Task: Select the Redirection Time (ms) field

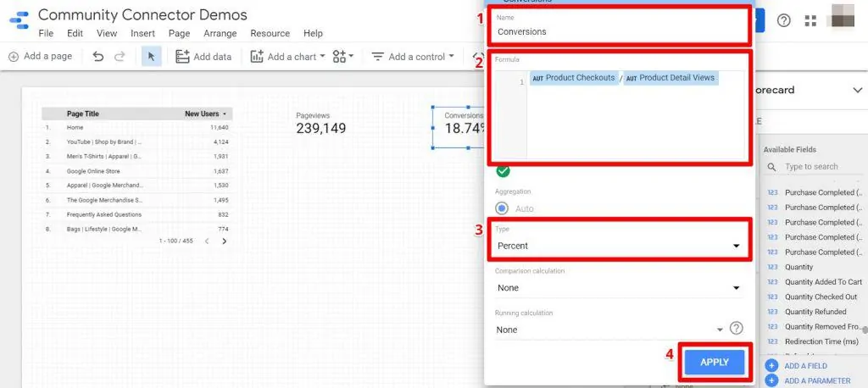Action: [814, 341]
